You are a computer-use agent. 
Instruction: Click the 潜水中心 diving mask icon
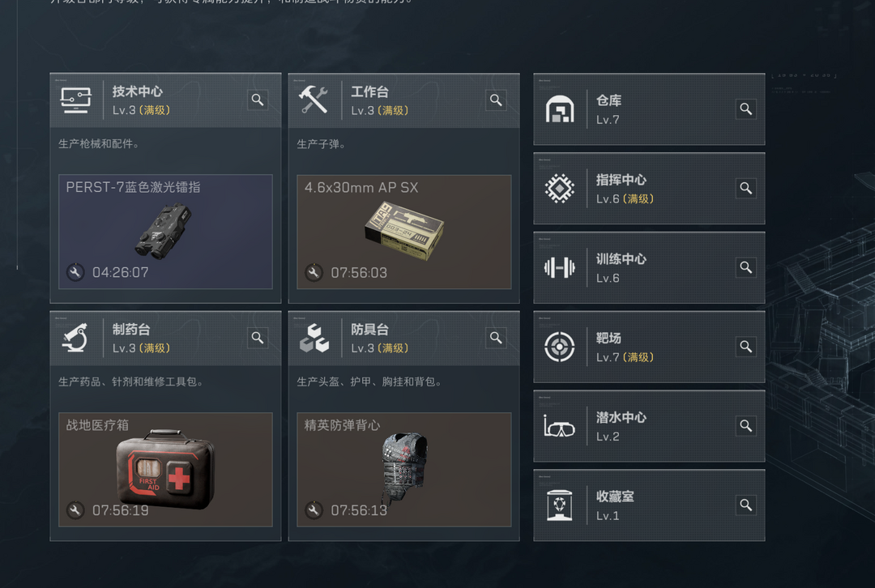click(560, 427)
